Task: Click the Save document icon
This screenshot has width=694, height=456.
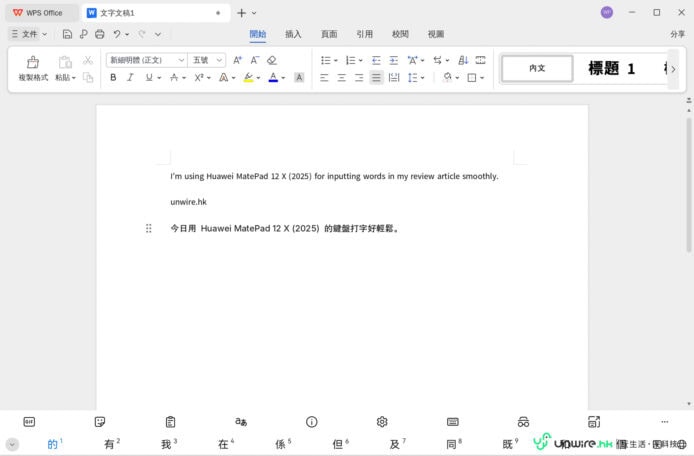Action: point(67,34)
